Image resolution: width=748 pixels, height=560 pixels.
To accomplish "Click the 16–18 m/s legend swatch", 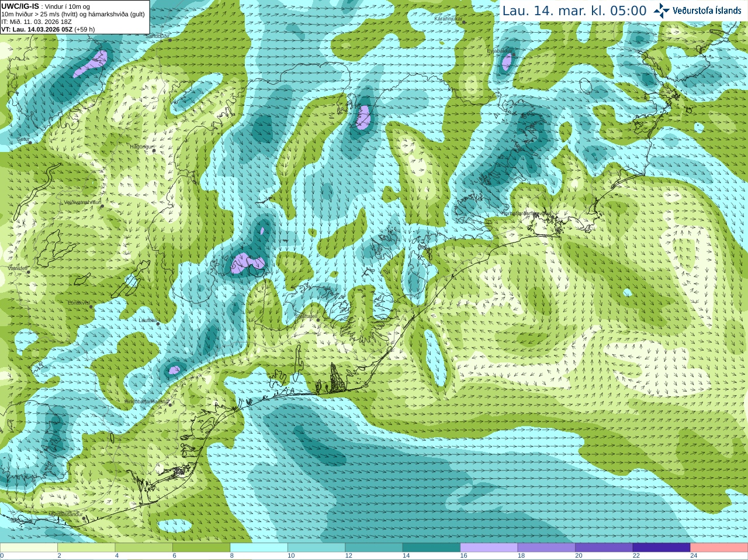I will coord(489,547).
